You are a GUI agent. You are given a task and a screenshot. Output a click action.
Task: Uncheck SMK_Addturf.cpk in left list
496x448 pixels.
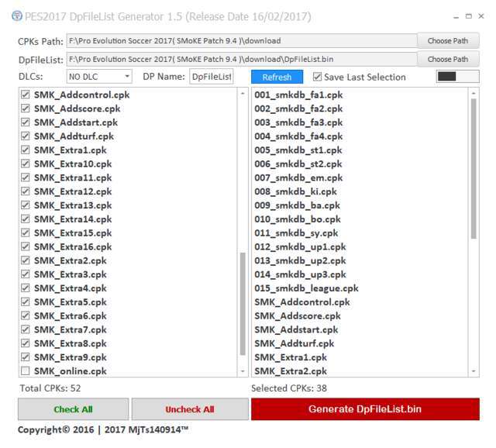click(26, 136)
